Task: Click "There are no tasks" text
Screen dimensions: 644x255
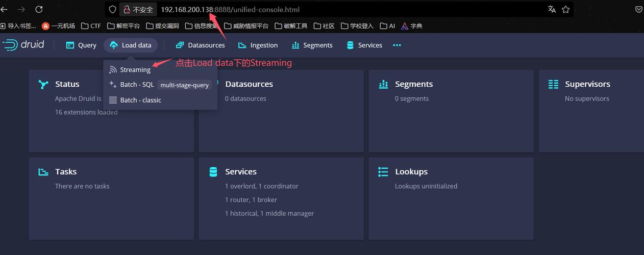Action: click(x=82, y=186)
